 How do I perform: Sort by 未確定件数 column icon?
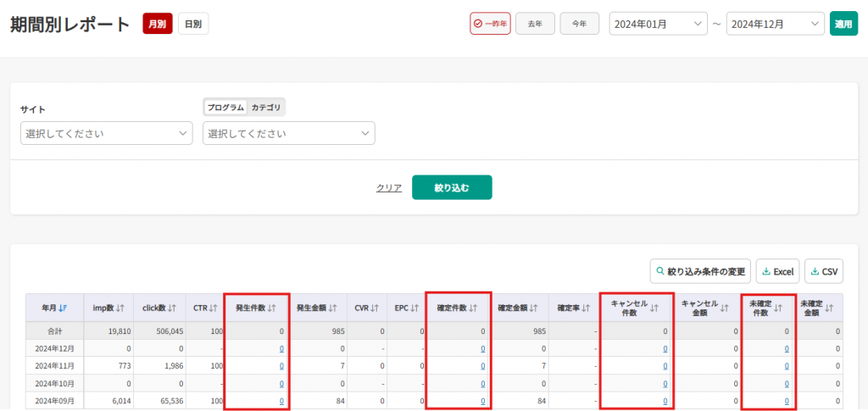[x=778, y=308]
